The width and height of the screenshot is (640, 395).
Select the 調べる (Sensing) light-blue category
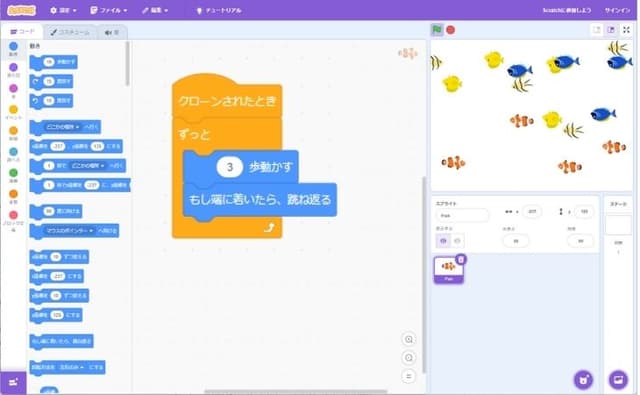click(13, 155)
